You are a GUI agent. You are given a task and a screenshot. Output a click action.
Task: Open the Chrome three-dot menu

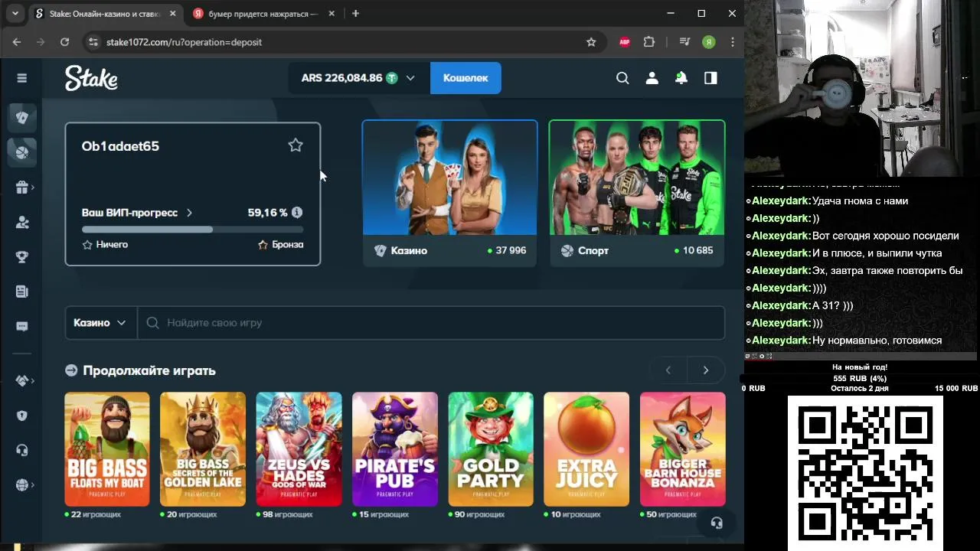point(733,42)
